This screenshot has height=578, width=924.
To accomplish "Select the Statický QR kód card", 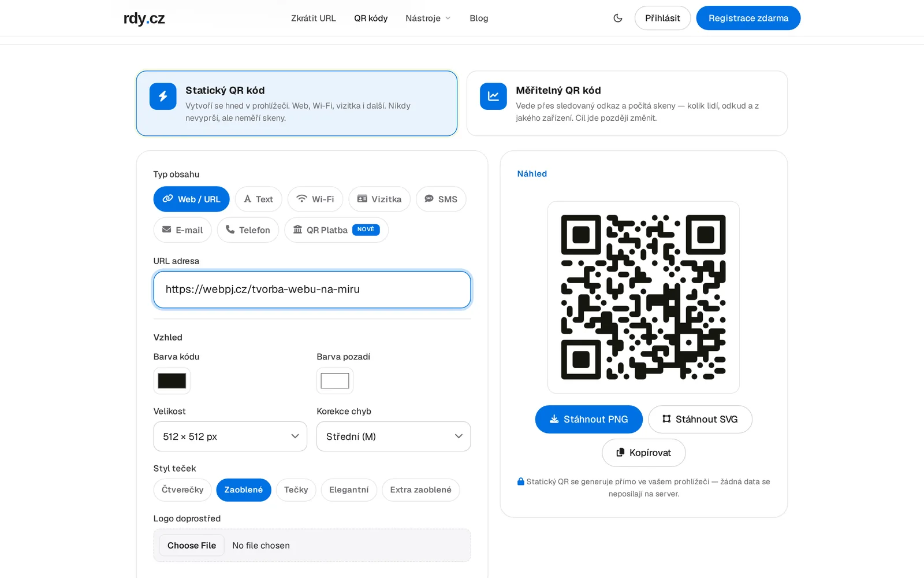I will point(297,103).
